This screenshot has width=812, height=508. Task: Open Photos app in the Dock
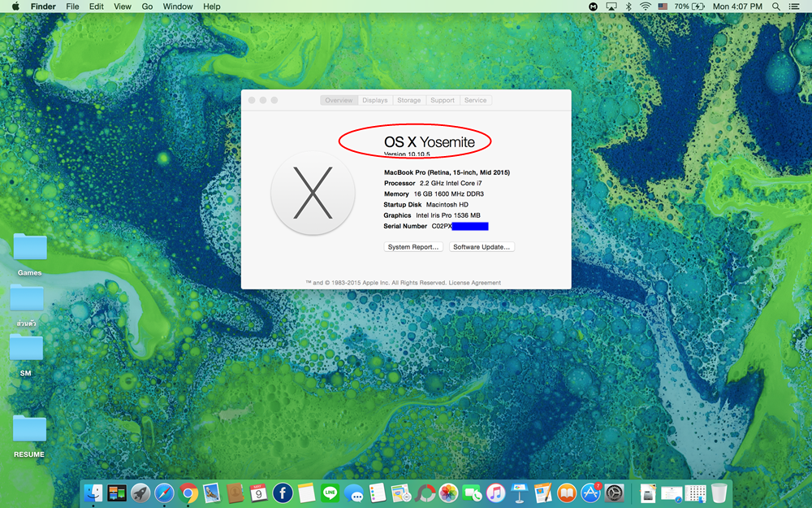tap(448, 493)
